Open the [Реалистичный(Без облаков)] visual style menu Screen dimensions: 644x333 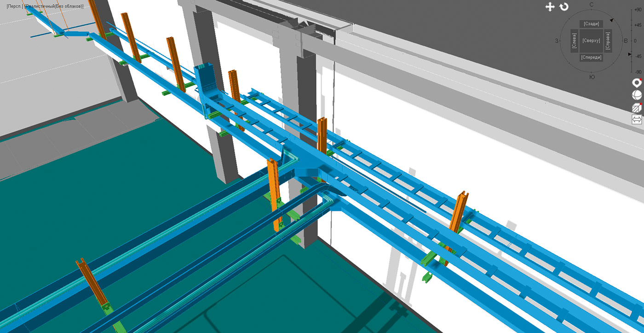click(x=54, y=6)
